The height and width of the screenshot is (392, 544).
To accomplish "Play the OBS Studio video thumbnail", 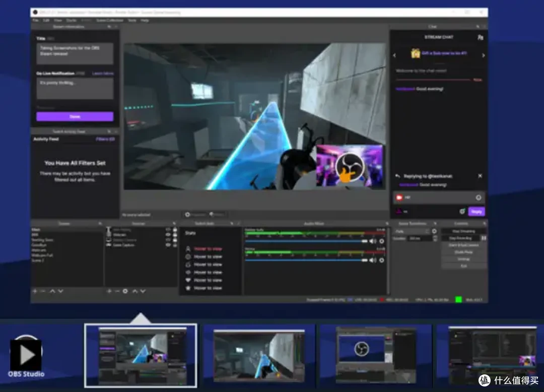I will click(26, 355).
